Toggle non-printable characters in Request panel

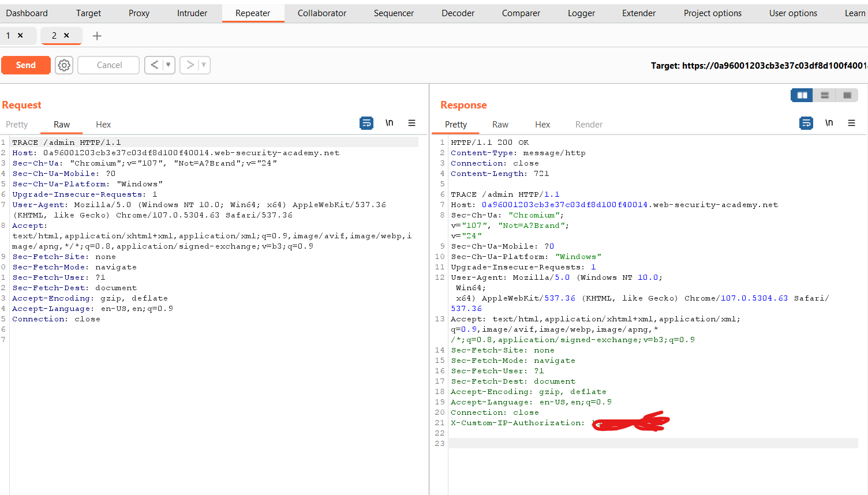coord(390,123)
